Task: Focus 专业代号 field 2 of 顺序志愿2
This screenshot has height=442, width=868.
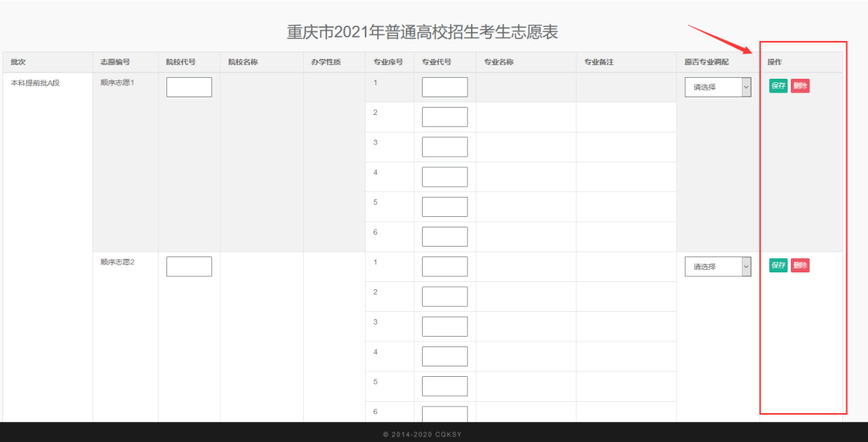Action: pyautogui.click(x=444, y=297)
